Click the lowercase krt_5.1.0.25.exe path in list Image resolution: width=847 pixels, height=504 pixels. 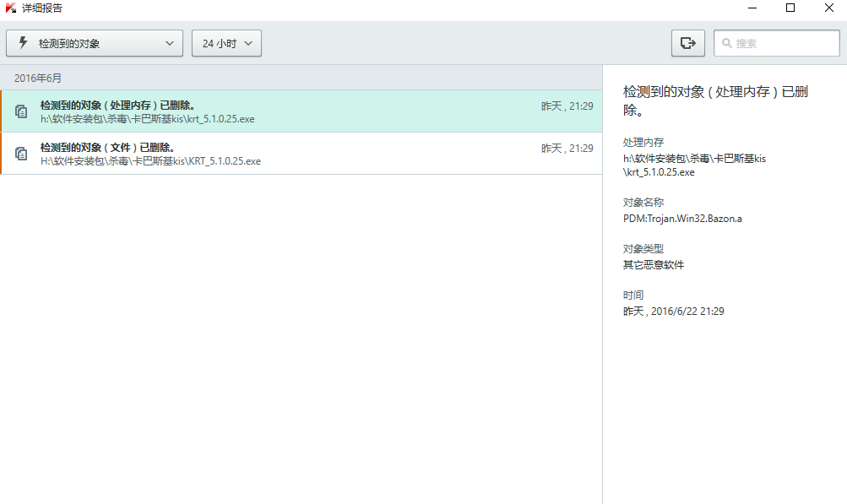point(147,119)
